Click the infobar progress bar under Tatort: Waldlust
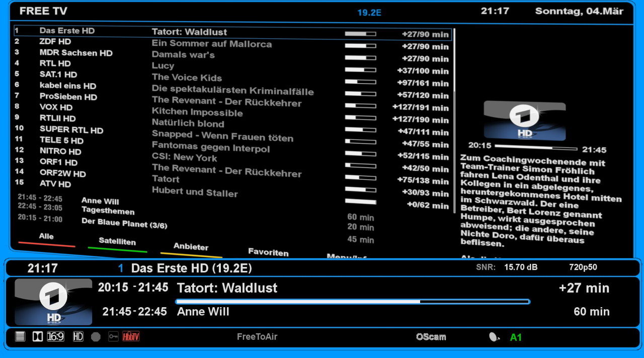 tap(352, 302)
